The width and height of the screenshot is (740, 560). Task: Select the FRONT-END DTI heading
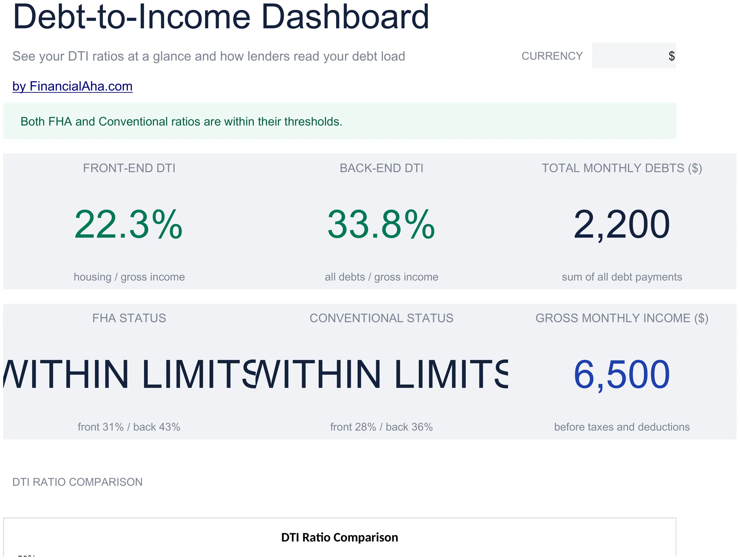click(x=129, y=168)
